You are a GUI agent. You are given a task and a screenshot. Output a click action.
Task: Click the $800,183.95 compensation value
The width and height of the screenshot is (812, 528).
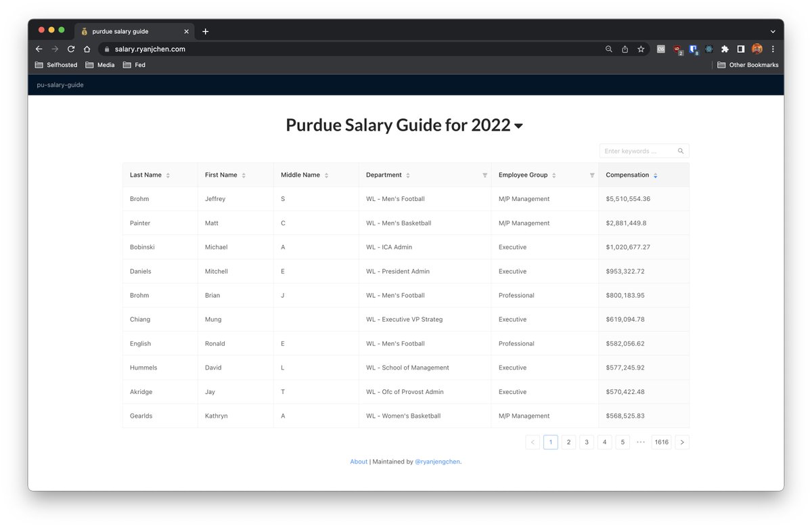(625, 296)
